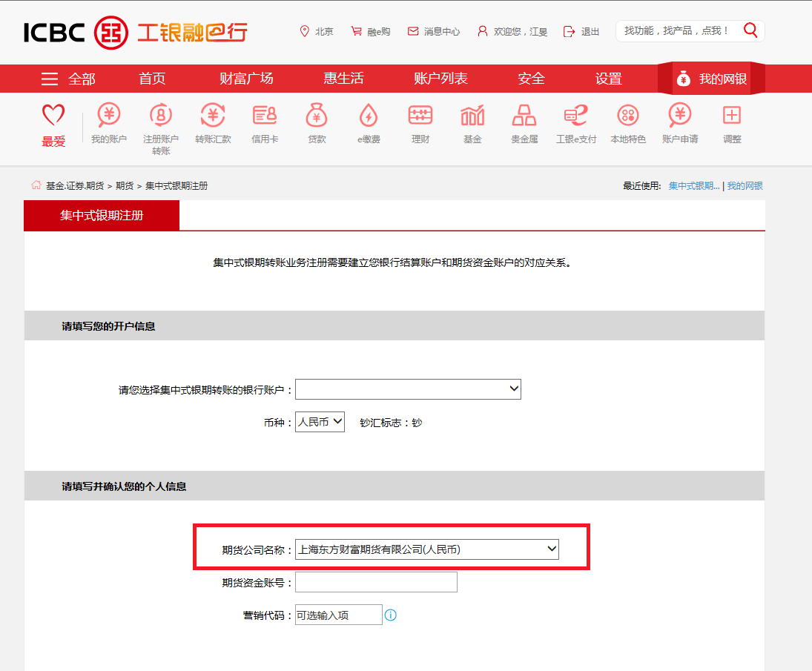Image resolution: width=812 pixels, height=671 pixels.
Task: Click the ICBC 工银融e行 logo
Action: pyautogui.click(x=136, y=32)
